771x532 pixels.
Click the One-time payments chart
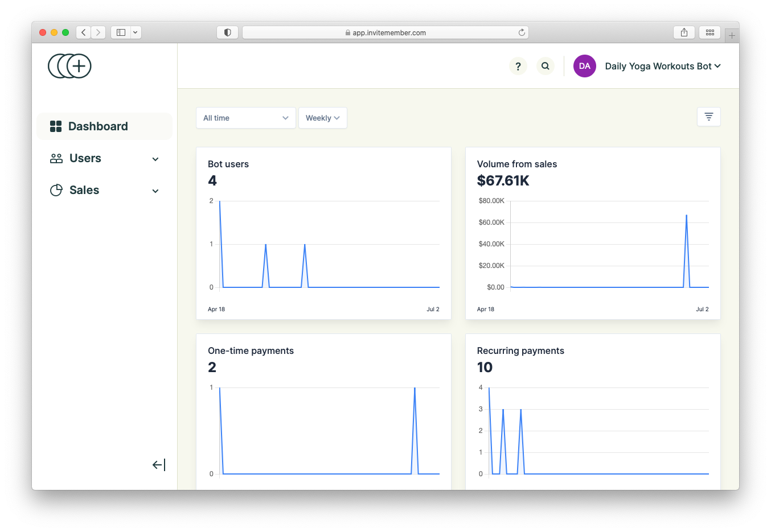click(x=324, y=431)
